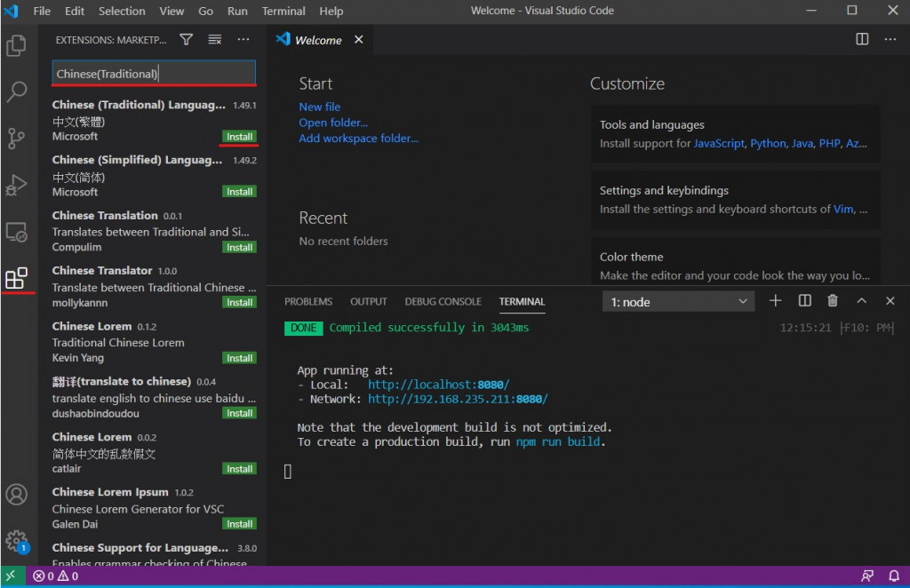Open the Run menu

coord(237,11)
